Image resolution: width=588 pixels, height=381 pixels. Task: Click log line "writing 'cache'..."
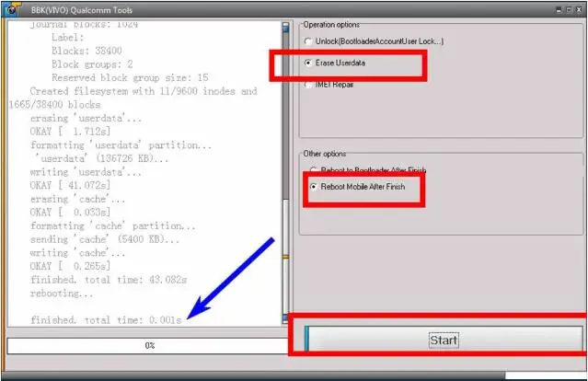tap(77, 253)
